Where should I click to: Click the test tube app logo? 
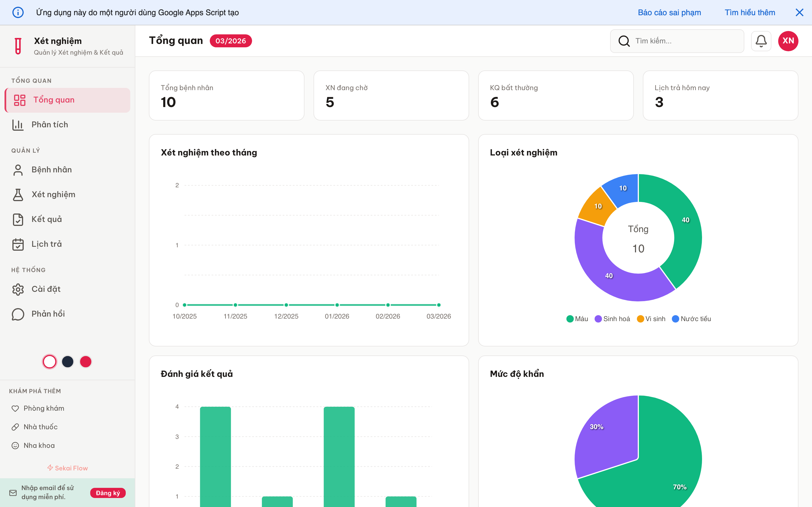coord(18,46)
